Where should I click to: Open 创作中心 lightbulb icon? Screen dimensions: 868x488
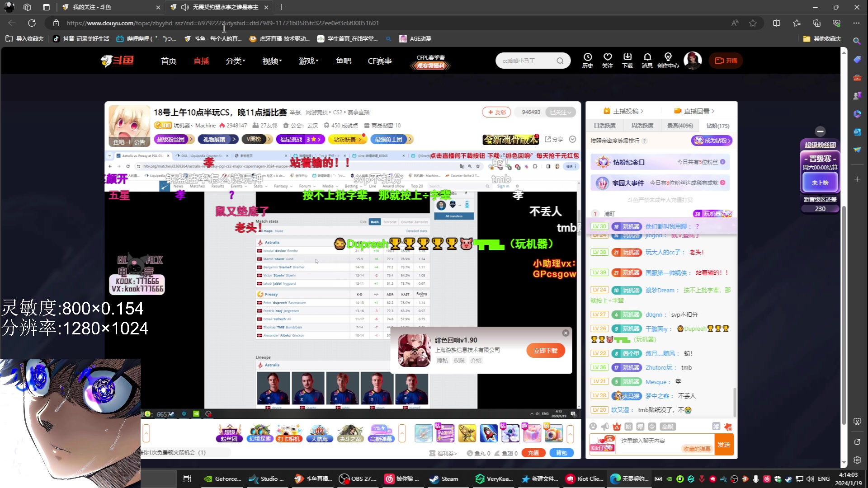(x=668, y=60)
